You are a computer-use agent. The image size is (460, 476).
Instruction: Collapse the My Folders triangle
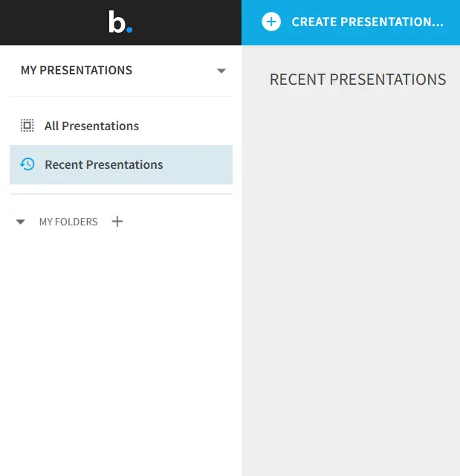[x=20, y=222]
